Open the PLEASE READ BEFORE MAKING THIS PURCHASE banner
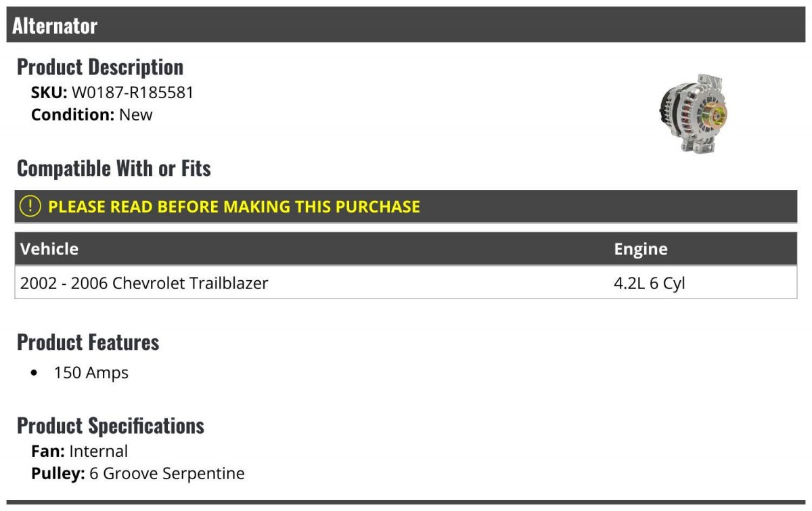 point(406,206)
